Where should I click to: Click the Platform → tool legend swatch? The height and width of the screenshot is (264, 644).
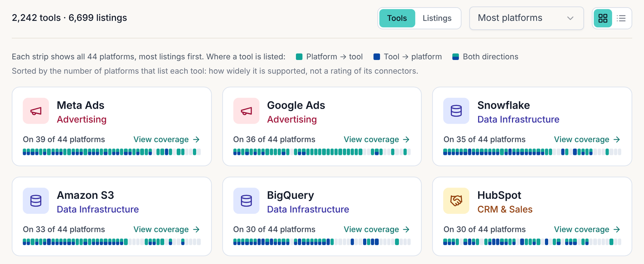pos(299,57)
